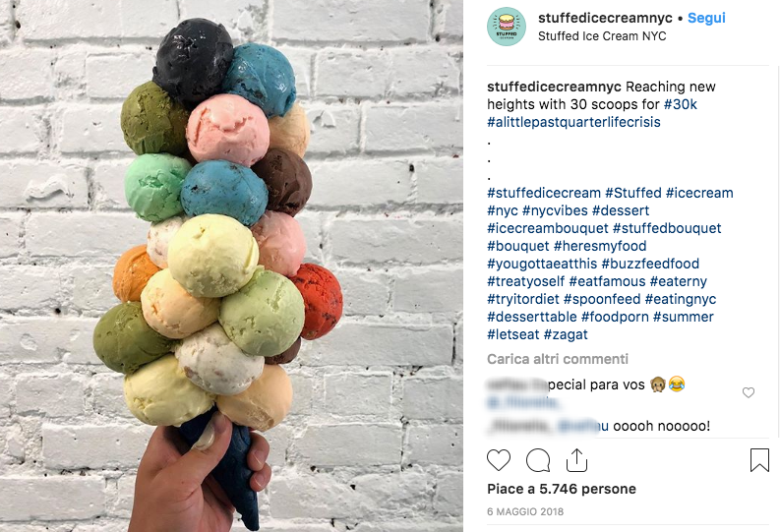Expand comments with Carica altri commenti

tap(558, 359)
